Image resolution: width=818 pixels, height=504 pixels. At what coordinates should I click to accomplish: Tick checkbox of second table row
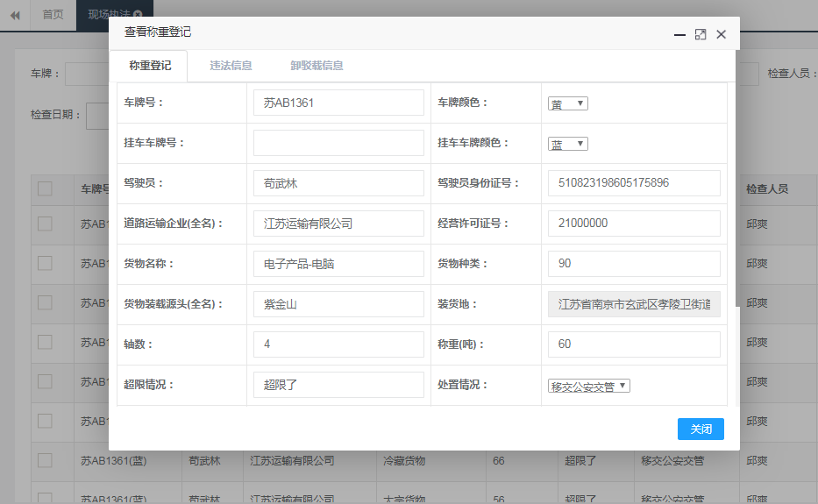(x=45, y=263)
